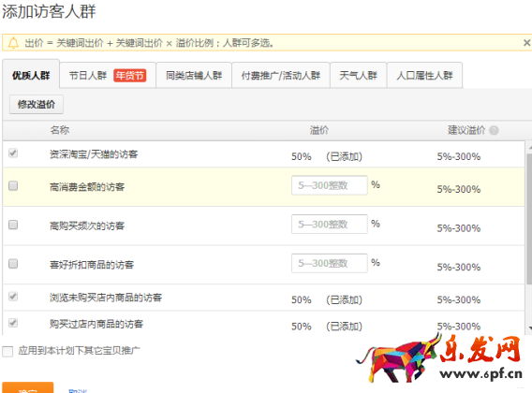
Task: Check the 高消费金额的访客 checkbox
Action: [x=13, y=185]
